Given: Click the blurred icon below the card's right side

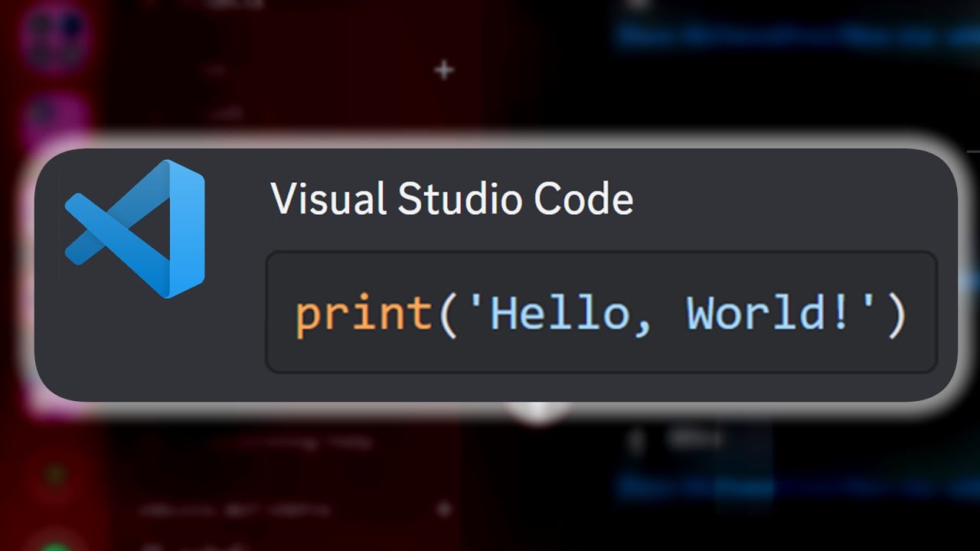Looking at the screenshot, I should tap(634, 440).
